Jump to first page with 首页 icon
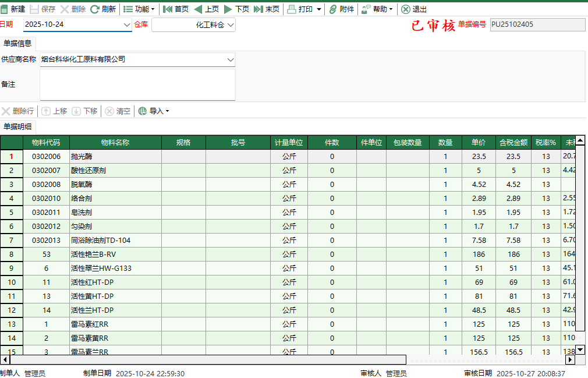Viewport: 588px width, 378px height. click(x=176, y=9)
